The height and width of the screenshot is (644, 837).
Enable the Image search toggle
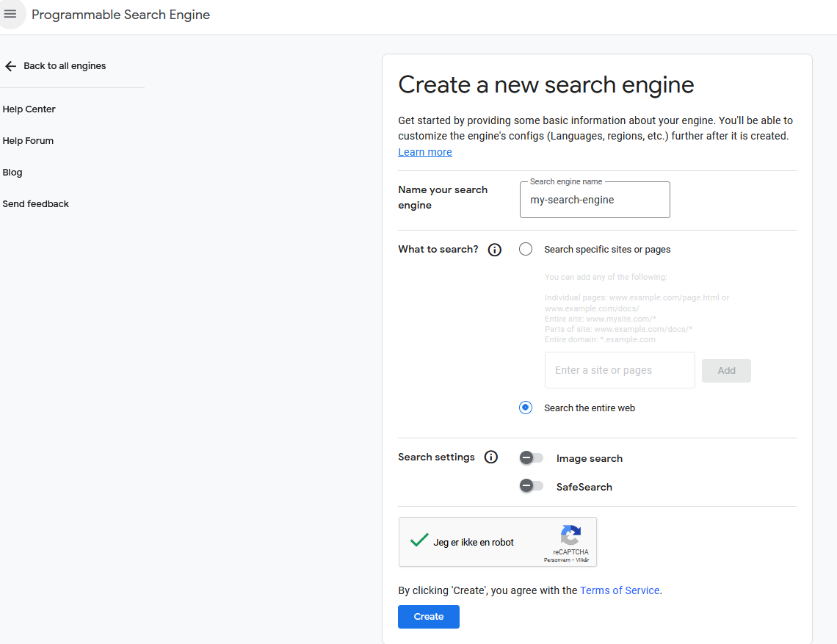point(531,458)
